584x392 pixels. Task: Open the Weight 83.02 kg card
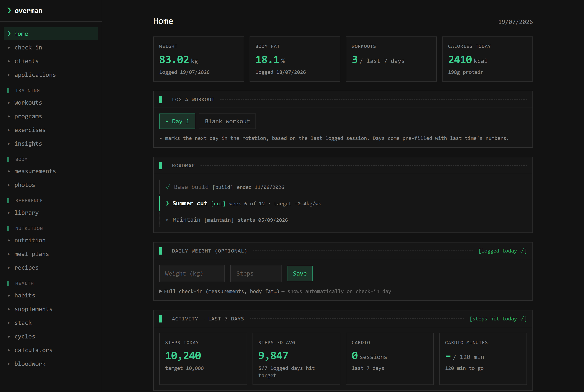pos(198,59)
